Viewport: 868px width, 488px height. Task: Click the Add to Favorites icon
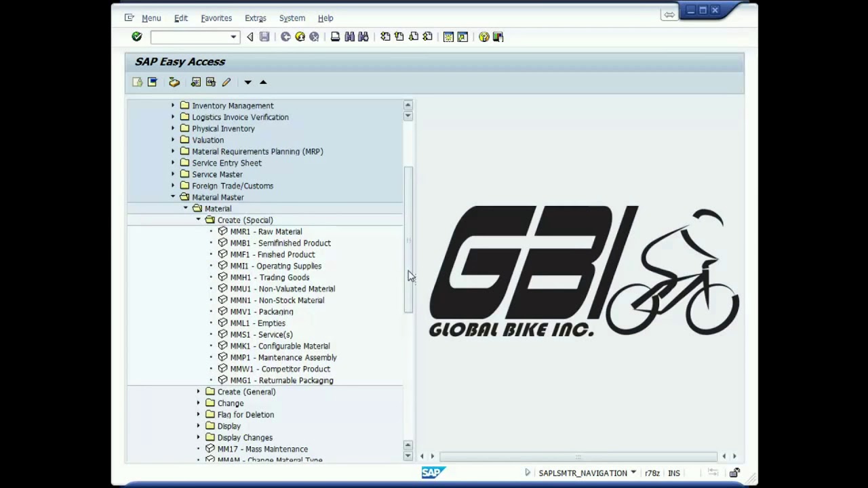point(196,82)
